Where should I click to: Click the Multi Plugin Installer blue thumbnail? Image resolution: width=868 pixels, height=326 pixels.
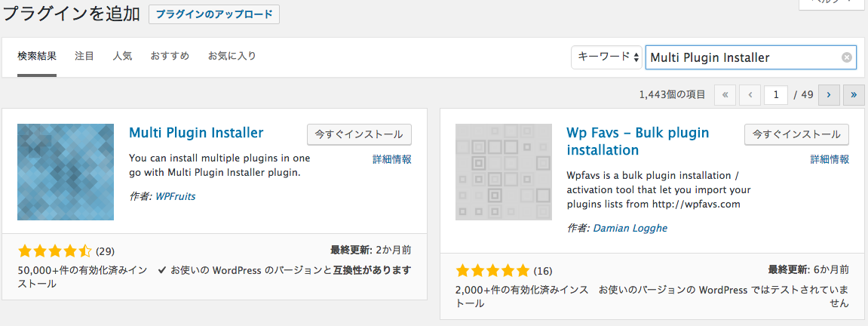pos(66,171)
